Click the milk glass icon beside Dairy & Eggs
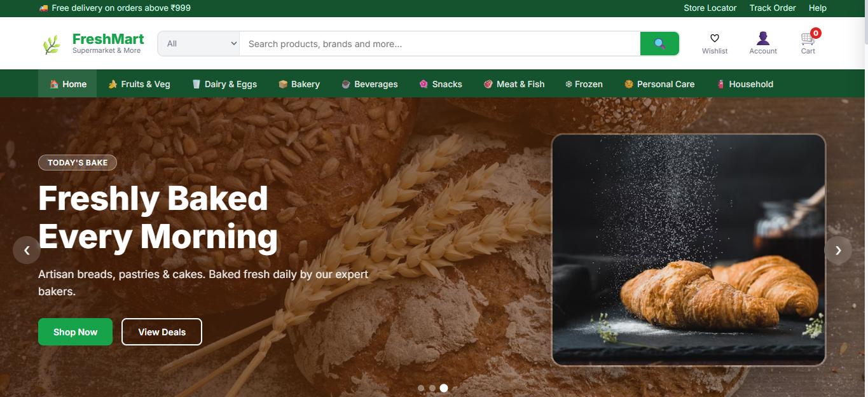Image resolution: width=868 pixels, height=397 pixels. (x=196, y=84)
